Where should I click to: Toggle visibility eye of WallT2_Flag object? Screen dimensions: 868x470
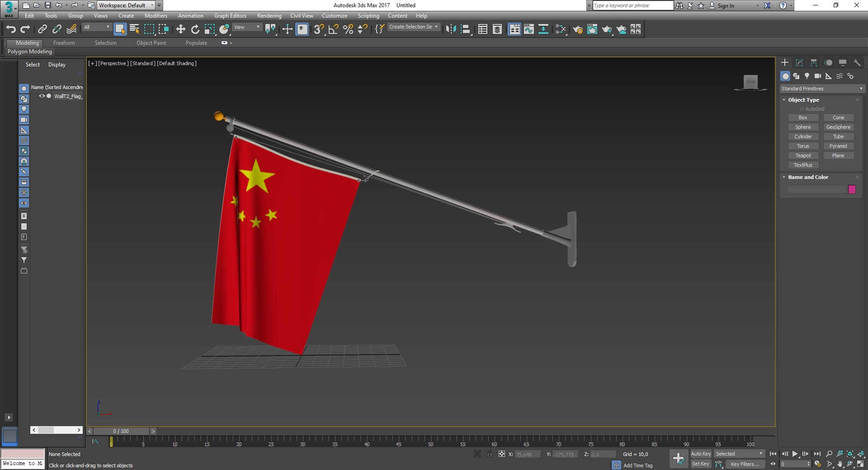[x=42, y=96]
